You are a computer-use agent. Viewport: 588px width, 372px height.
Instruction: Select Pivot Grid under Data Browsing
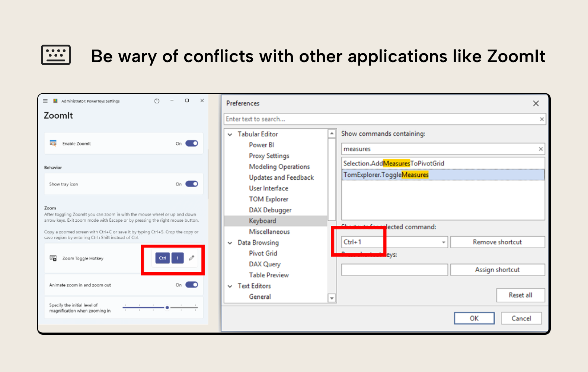click(263, 253)
